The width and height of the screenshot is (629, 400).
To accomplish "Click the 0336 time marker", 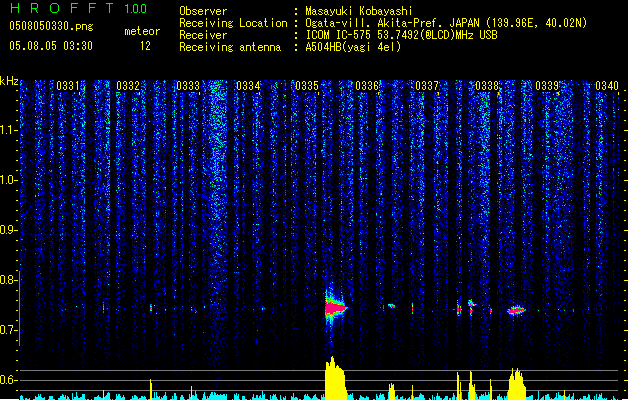I will coord(367,85).
